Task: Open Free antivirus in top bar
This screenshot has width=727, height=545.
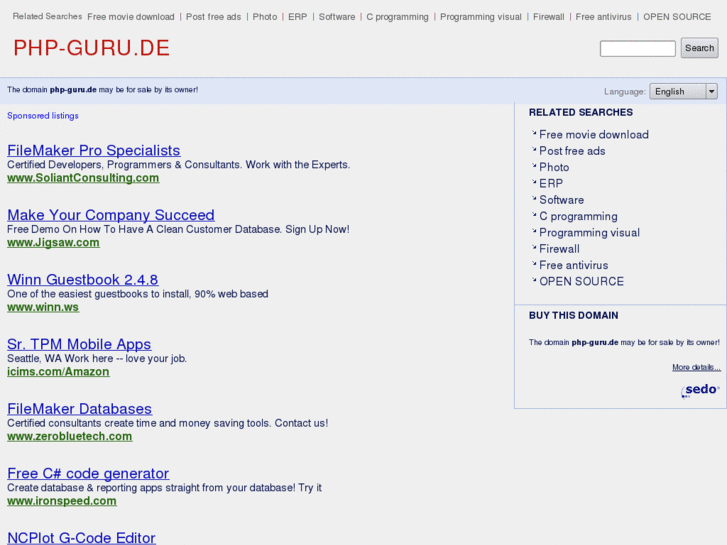Action: (603, 17)
